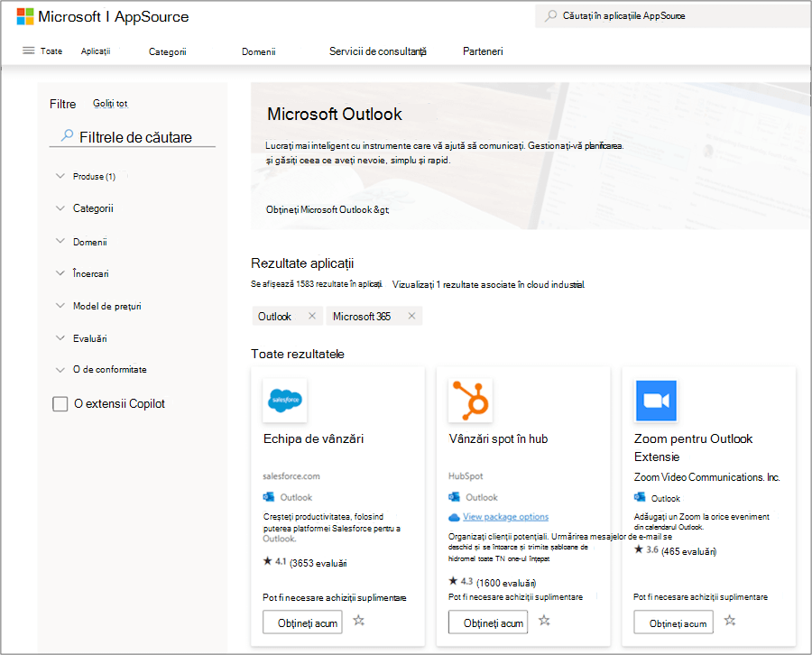
Task: Click the (3653 evaluări) rating count
Action: (318, 563)
